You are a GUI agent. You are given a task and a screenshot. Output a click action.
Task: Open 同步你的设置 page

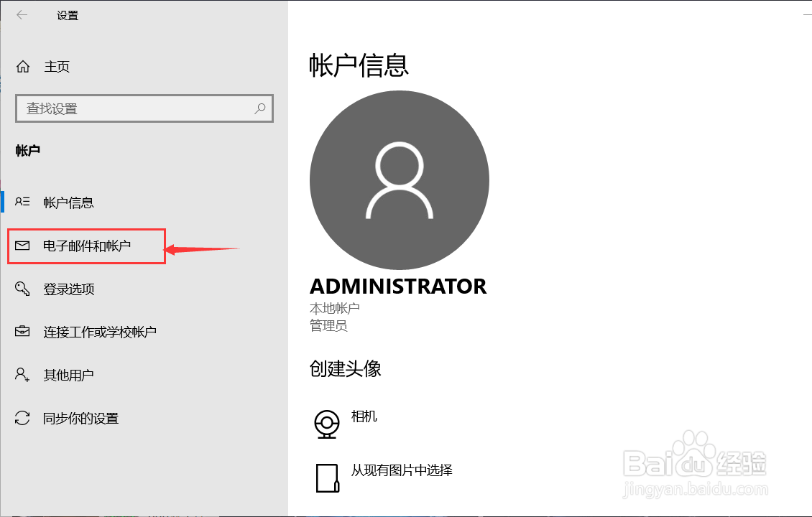point(80,418)
